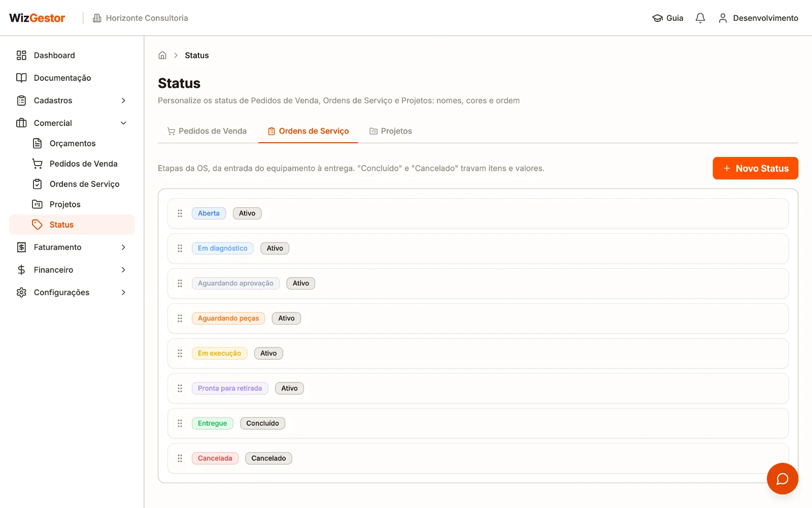Click the green Entregue status tag
The image size is (812, 508).
click(x=213, y=423)
